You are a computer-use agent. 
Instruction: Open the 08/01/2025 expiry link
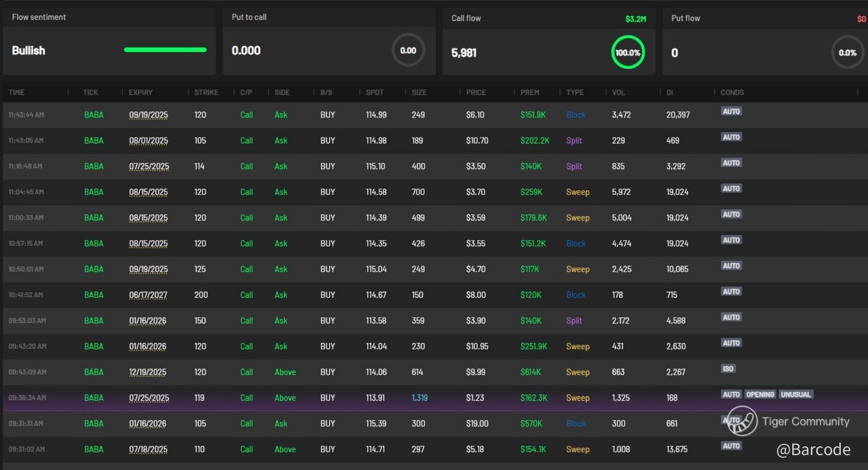(x=148, y=141)
